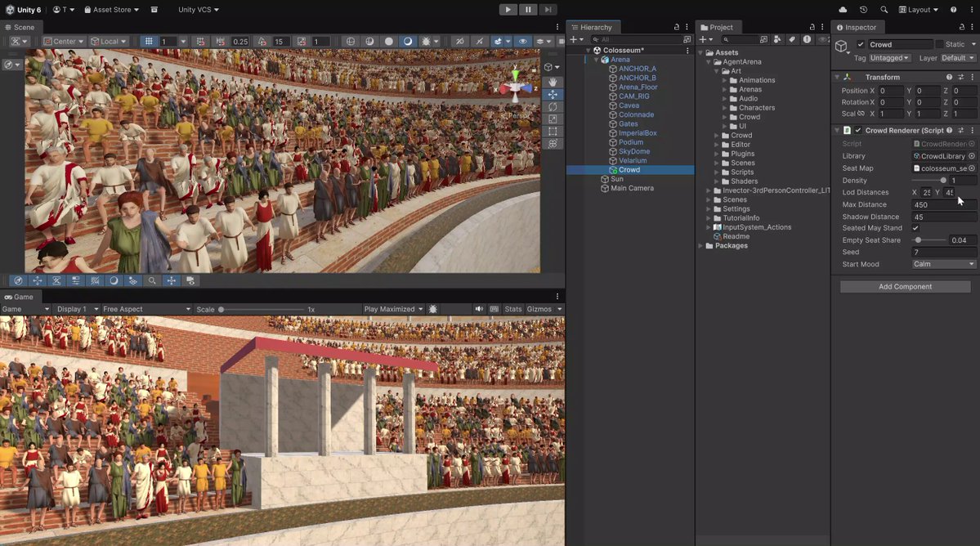Toggle the Seated May Stand checkbox
The height and width of the screenshot is (546, 980).
(x=915, y=228)
